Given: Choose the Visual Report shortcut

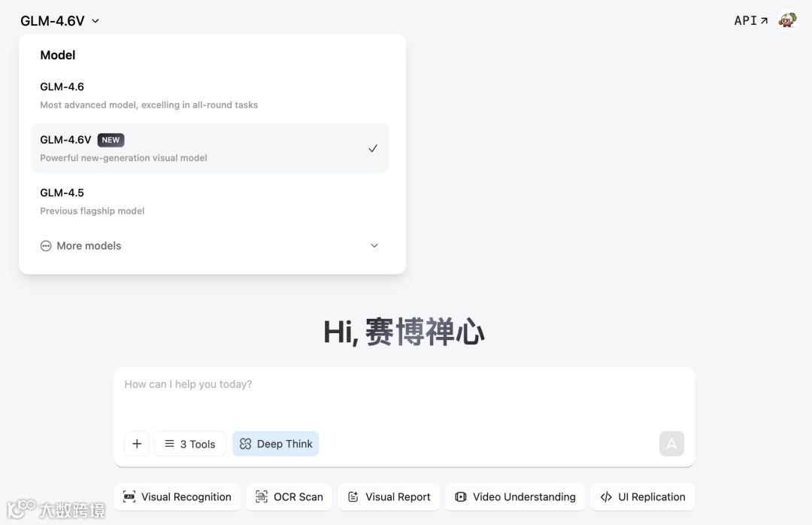Looking at the screenshot, I should 389,497.
